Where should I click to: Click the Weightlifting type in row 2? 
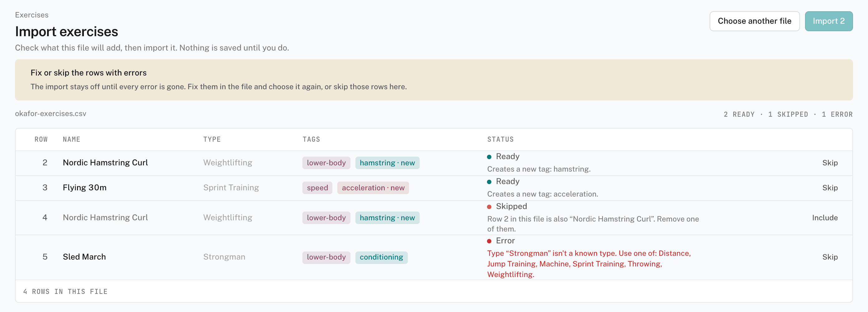point(228,163)
